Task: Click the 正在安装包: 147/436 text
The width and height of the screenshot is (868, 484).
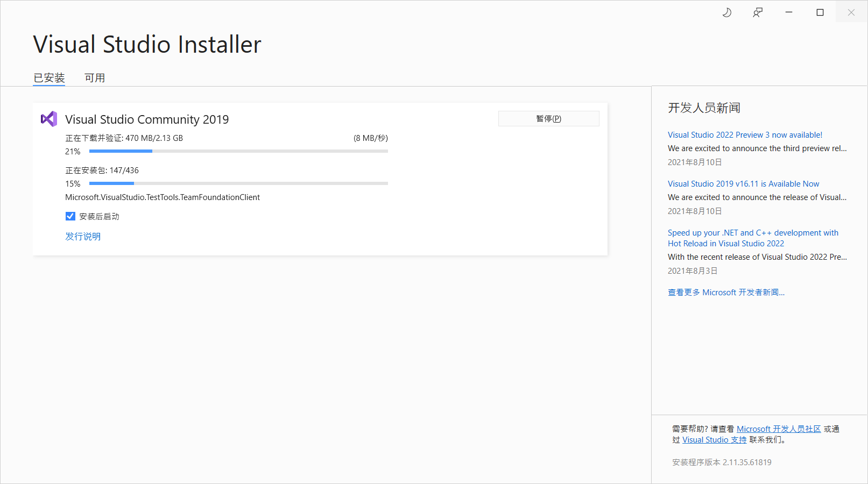Action: 102,170
